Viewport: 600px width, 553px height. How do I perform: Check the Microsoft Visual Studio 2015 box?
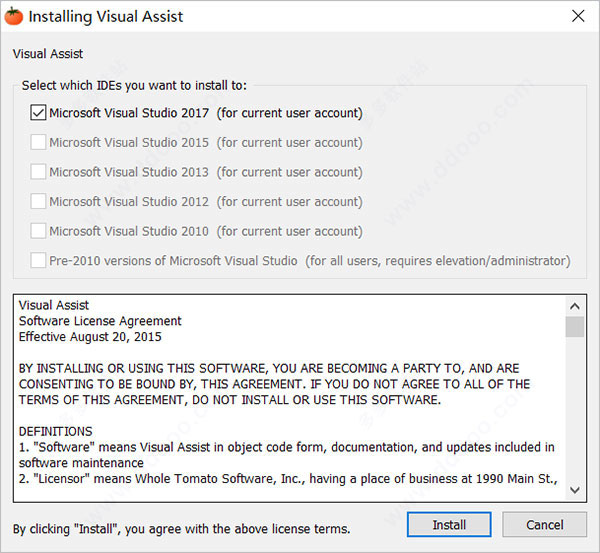(x=38, y=142)
